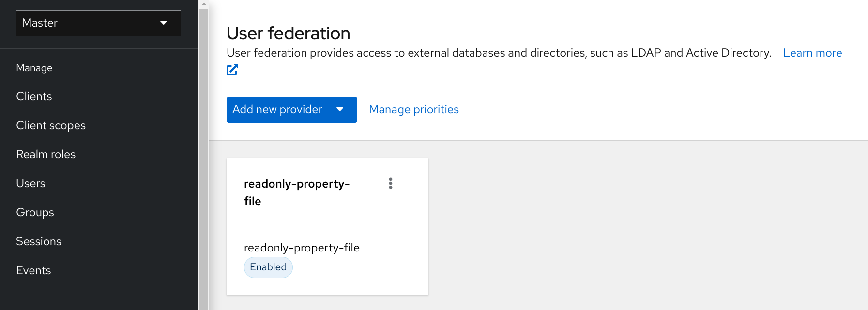Open the Add new provider dropdown caret

(x=340, y=110)
